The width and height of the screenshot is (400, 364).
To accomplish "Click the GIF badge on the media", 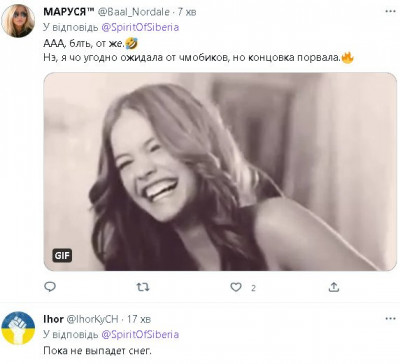I will (x=62, y=256).
